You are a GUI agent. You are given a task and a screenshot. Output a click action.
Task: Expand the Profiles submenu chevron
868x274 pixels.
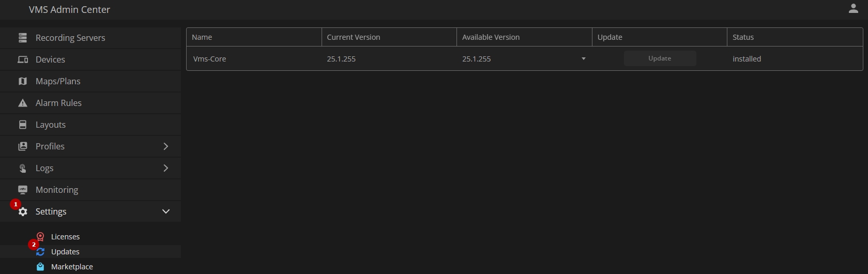(x=166, y=146)
